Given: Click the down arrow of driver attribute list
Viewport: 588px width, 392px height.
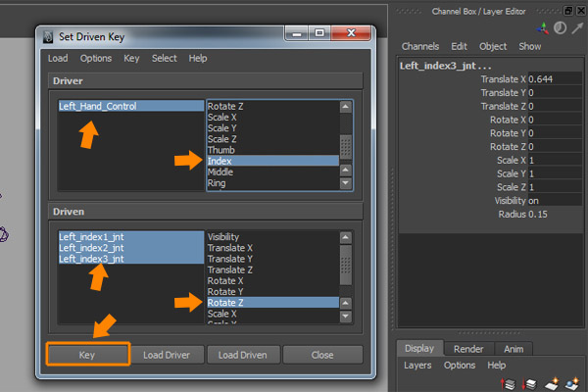Looking at the screenshot, I should [x=345, y=183].
